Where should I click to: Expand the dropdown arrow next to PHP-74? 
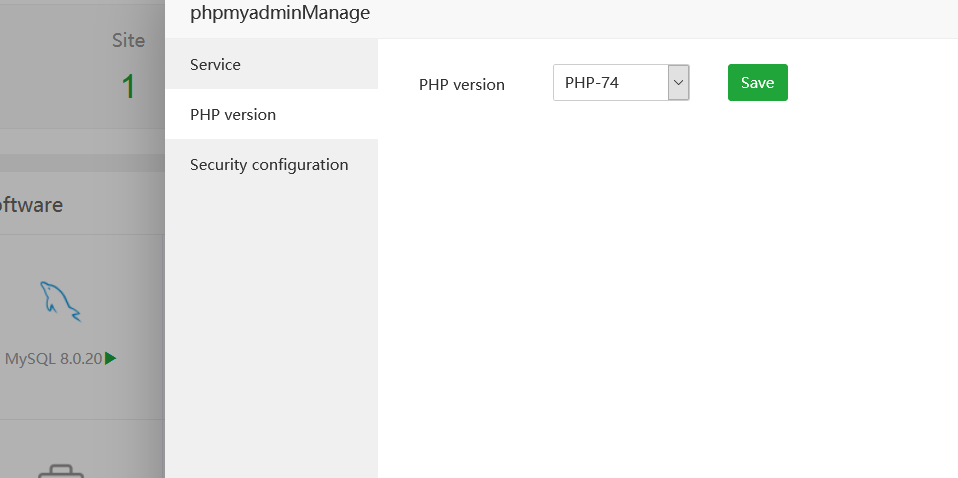click(x=679, y=83)
